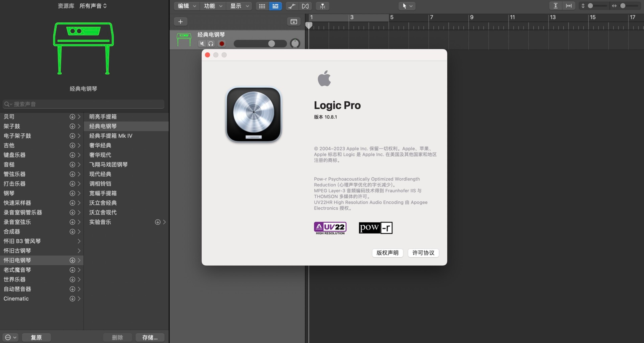644x343 pixels.
Task: Select the 飞翔马戏团钢琴 patch
Action: pos(126,165)
